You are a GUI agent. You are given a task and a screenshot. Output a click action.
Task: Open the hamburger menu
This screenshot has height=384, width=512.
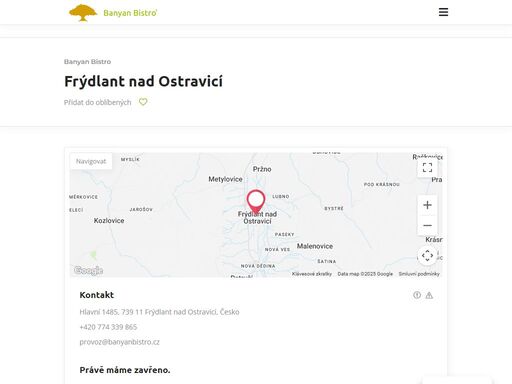[443, 12]
